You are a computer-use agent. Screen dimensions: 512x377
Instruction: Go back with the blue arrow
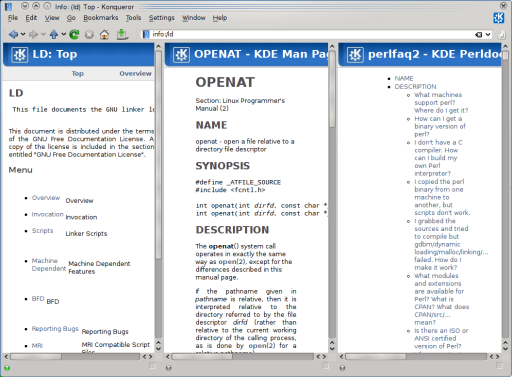click(x=13, y=34)
